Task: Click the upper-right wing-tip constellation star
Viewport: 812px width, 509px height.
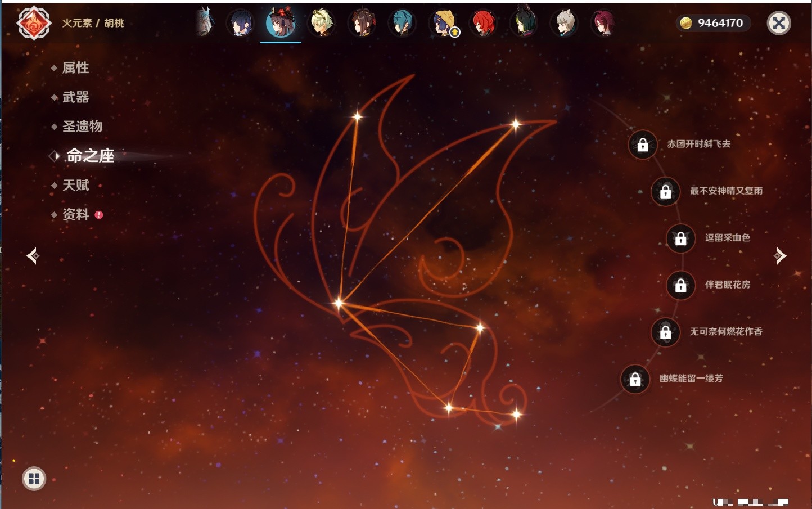Action: click(516, 124)
